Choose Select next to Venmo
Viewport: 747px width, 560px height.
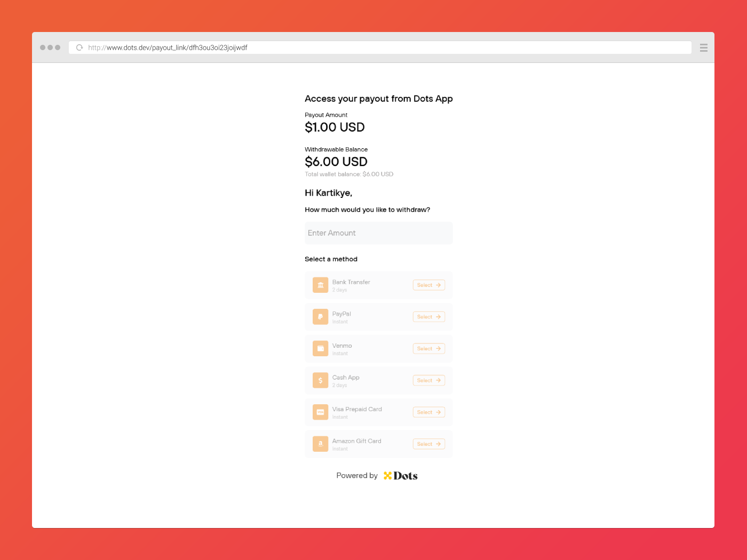click(x=428, y=349)
